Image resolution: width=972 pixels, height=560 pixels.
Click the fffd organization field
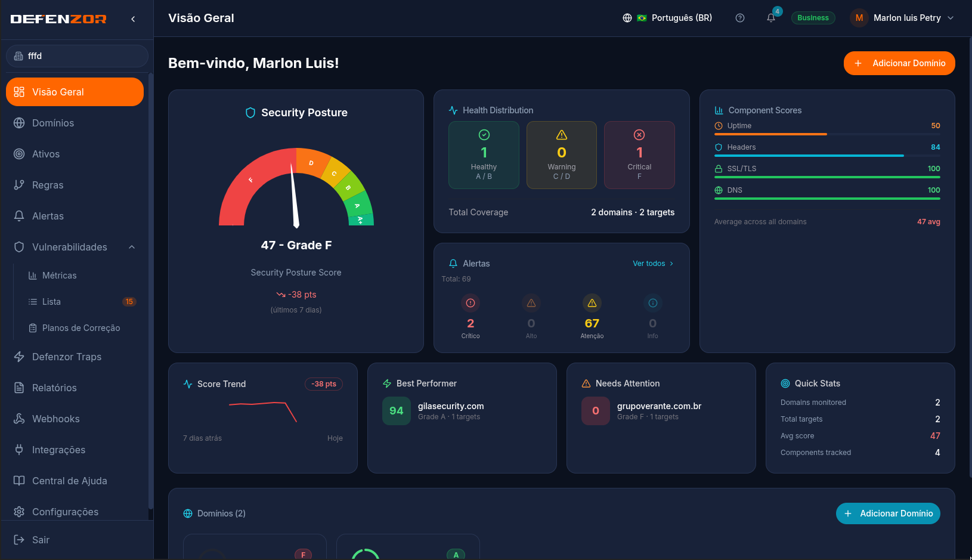77,56
